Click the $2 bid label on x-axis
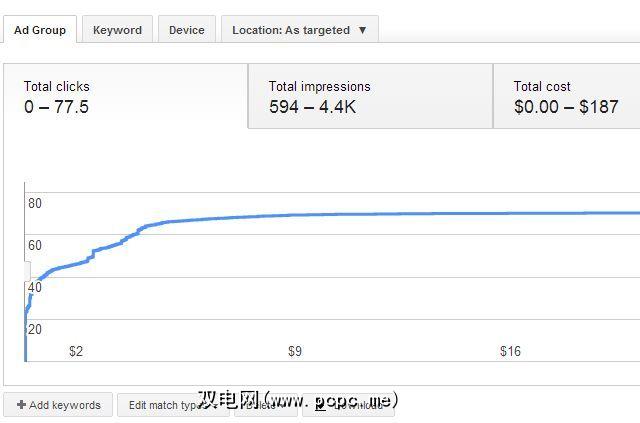Viewport: 640px width, 423px height. pos(76,351)
